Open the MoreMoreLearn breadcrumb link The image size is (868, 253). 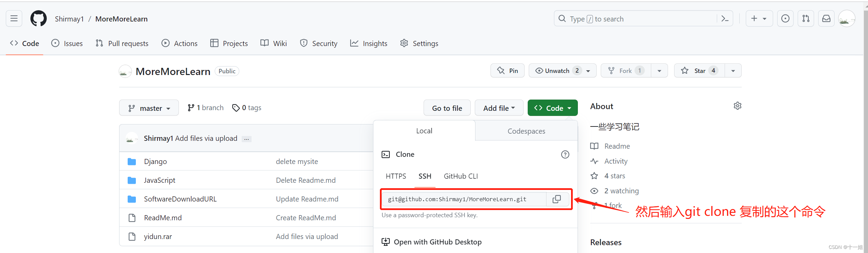[122, 19]
